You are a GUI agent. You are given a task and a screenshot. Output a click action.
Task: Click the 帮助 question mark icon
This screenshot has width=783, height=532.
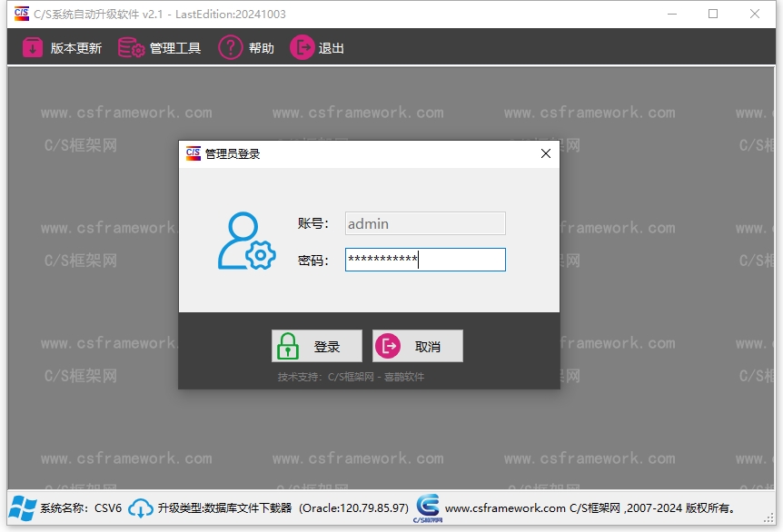pyautogui.click(x=230, y=46)
